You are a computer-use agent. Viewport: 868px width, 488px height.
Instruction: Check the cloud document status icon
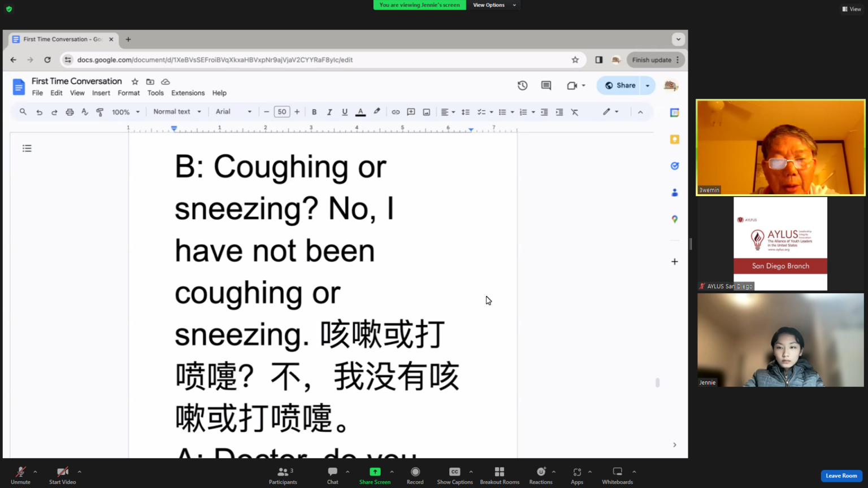click(166, 81)
